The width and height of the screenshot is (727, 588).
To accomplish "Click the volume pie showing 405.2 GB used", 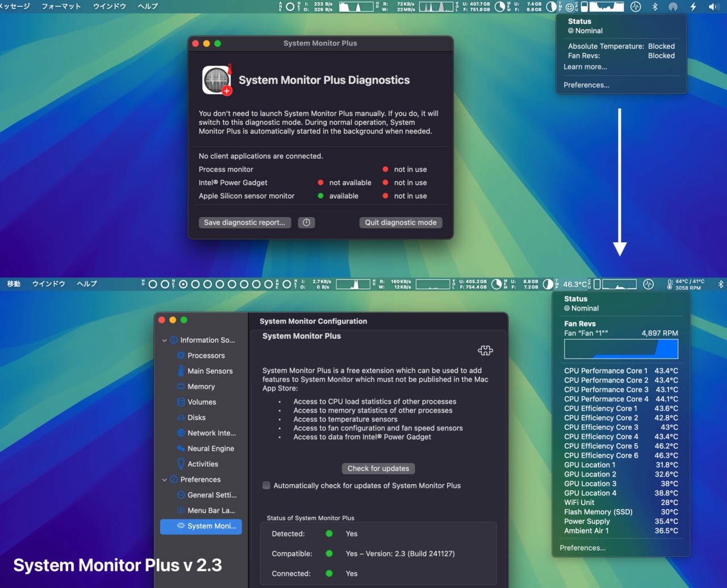I will click(496, 284).
